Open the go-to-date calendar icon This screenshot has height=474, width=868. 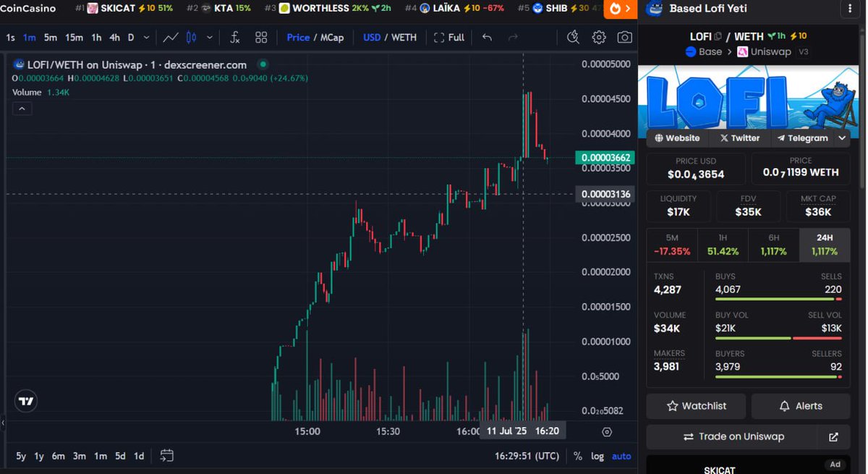click(167, 456)
